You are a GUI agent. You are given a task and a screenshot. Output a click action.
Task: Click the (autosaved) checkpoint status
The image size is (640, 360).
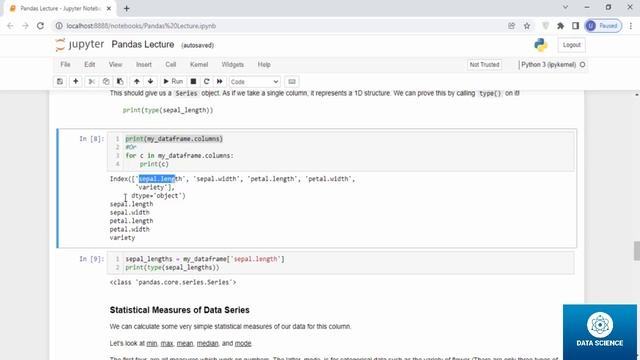[198, 45]
